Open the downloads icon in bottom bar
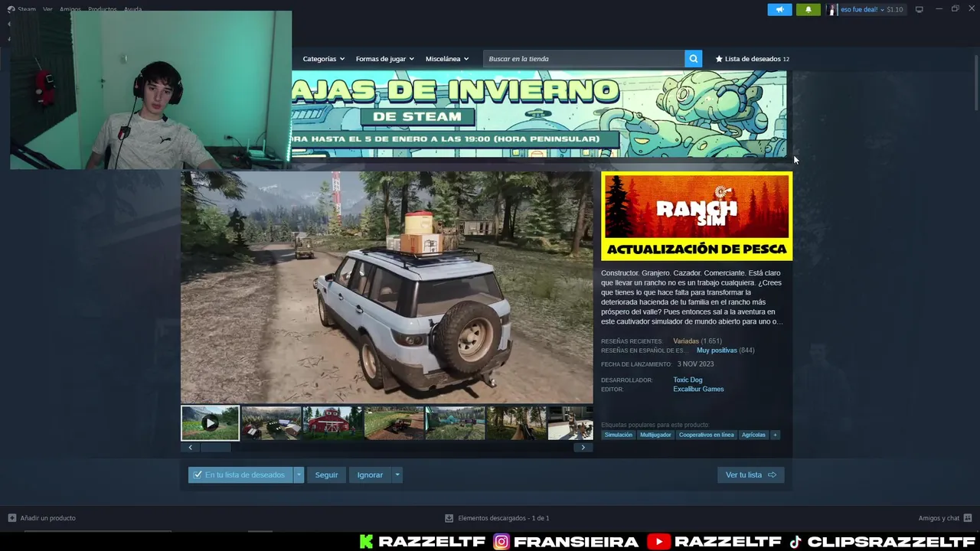Screen dimensions: 980x551 (x=449, y=518)
